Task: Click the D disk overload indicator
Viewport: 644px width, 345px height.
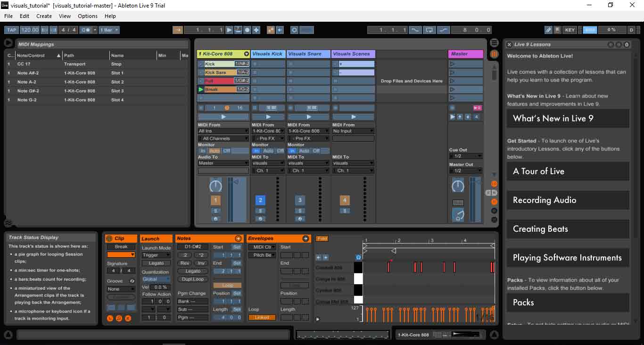Action: (x=631, y=30)
